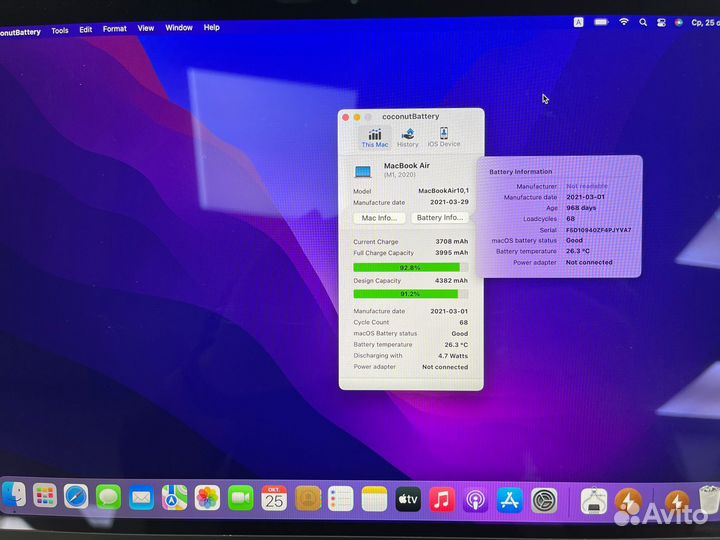The width and height of the screenshot is (720, 540).
Task: Click the coconutBattery window title
Action: point(411,117)
